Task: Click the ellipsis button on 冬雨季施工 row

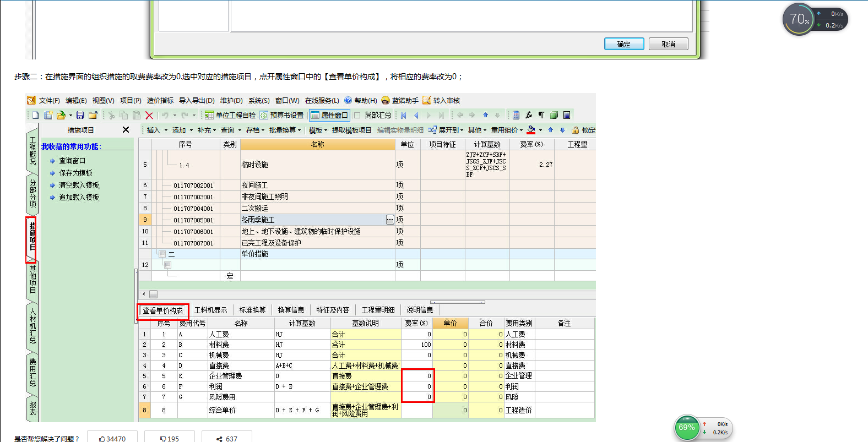Action: pos(390,220)
